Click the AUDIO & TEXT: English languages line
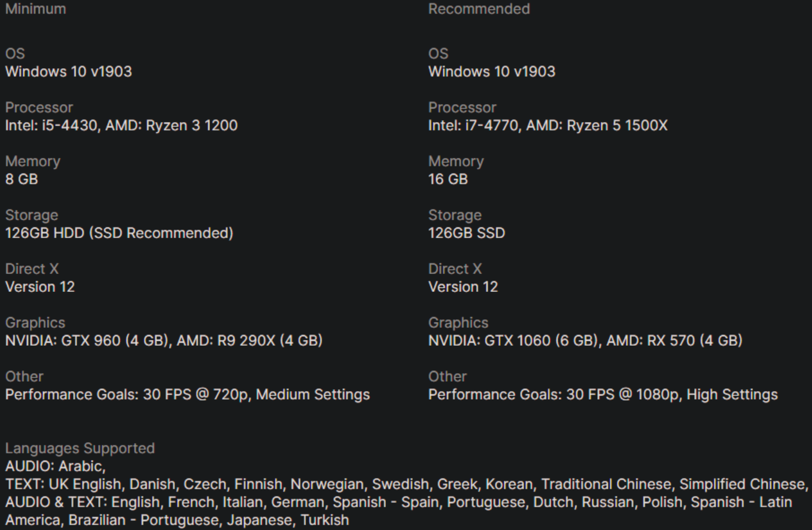This screenshot has width=812, height=530. (398, 502)
